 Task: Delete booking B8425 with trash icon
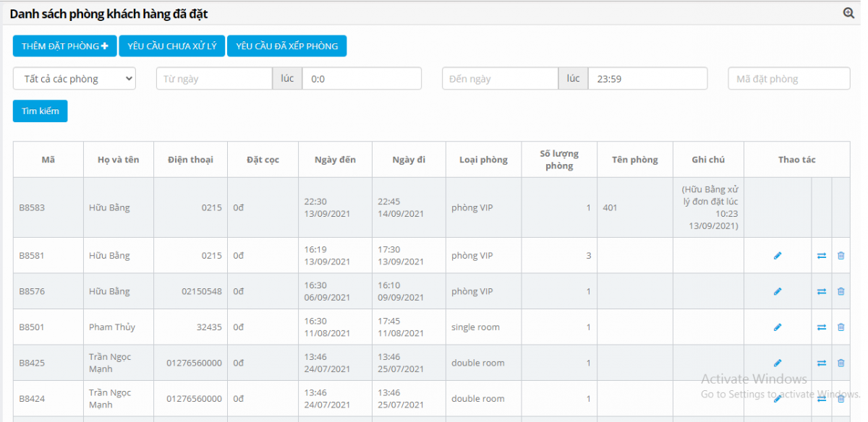pyautogui.click(x=841, y=363)
